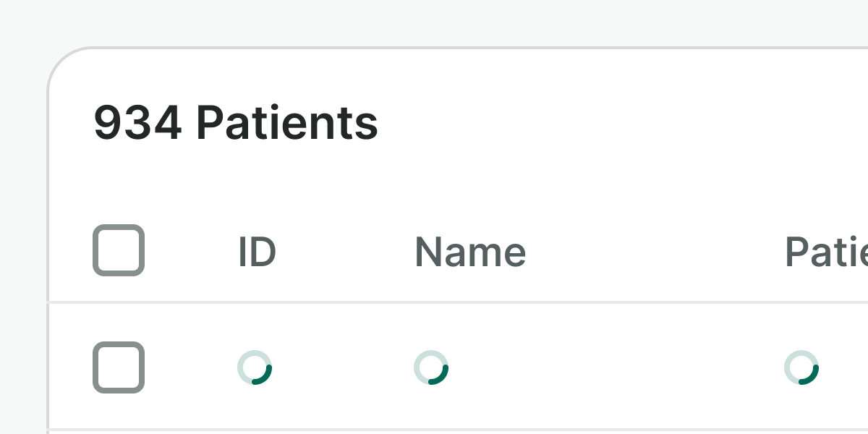This screenshot has height=434, width=868.
Task: Click the "934 Patients" heading
Action: point(236,123)
